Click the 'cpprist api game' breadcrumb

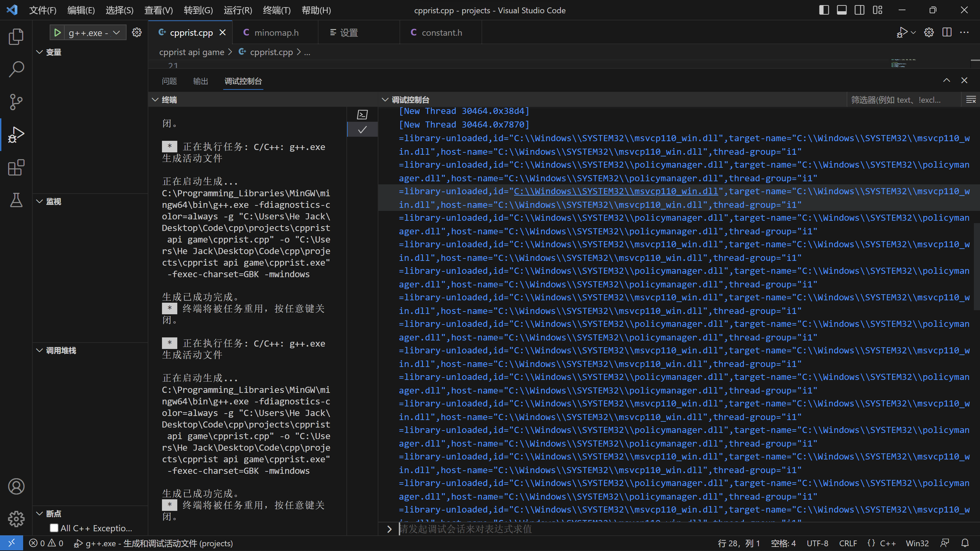(192, 52)
